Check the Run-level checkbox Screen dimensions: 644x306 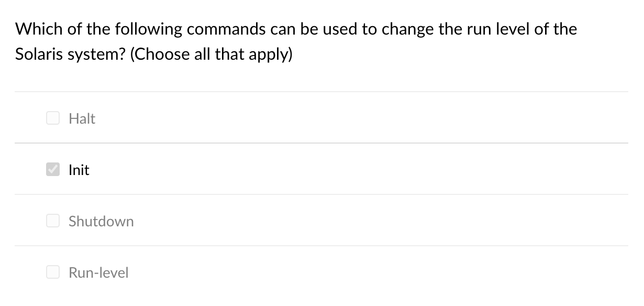(53, 272)
